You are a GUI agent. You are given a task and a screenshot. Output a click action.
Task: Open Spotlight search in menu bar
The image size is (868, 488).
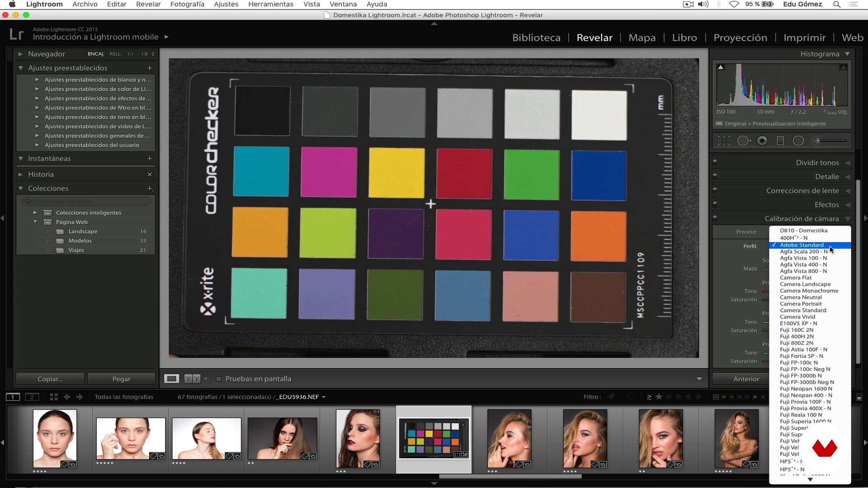[837, 5]
